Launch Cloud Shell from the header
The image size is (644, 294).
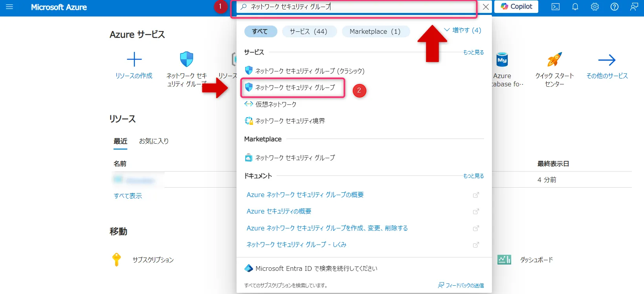tap(556, 7)
